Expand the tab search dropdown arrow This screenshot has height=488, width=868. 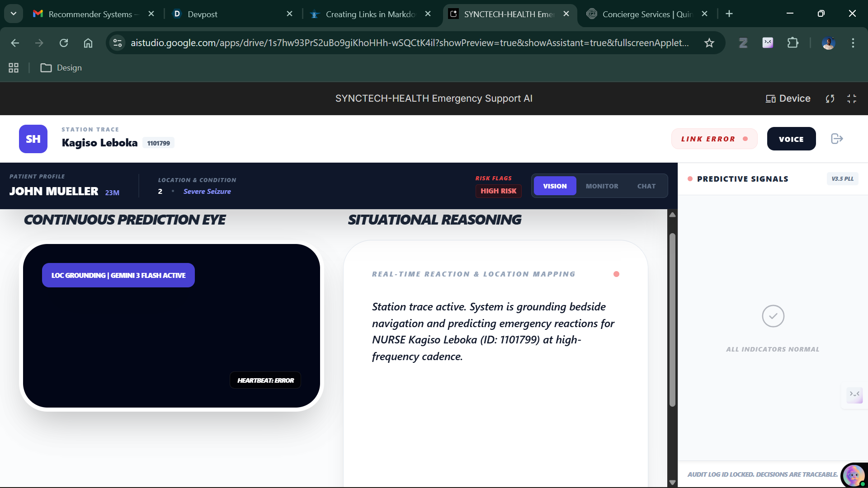tap(14, 14)
